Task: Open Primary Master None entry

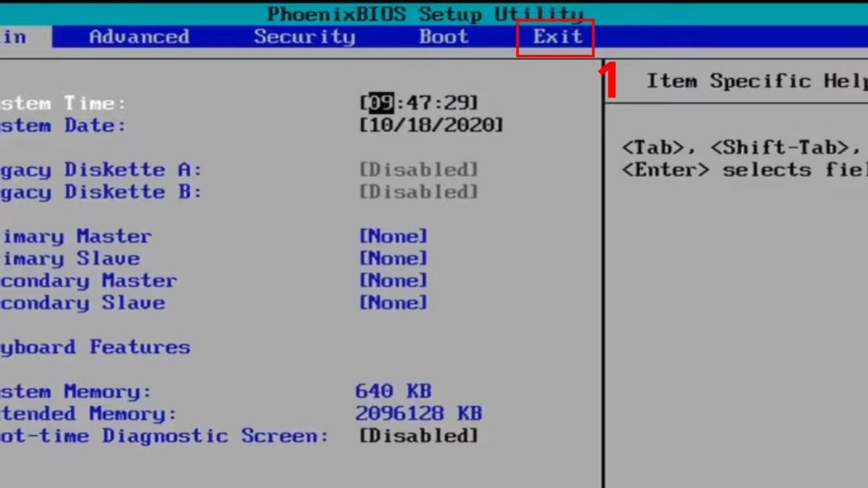Action: (x=393, y=236)
